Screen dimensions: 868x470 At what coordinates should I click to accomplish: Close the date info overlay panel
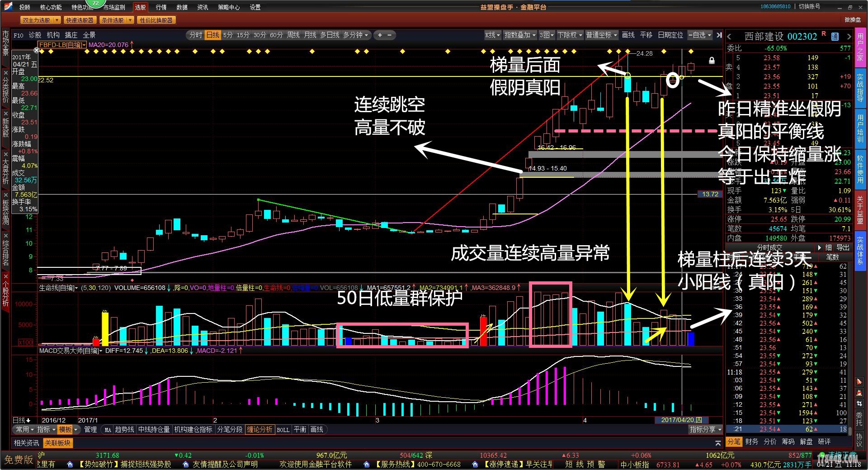(x=37, y=50)
